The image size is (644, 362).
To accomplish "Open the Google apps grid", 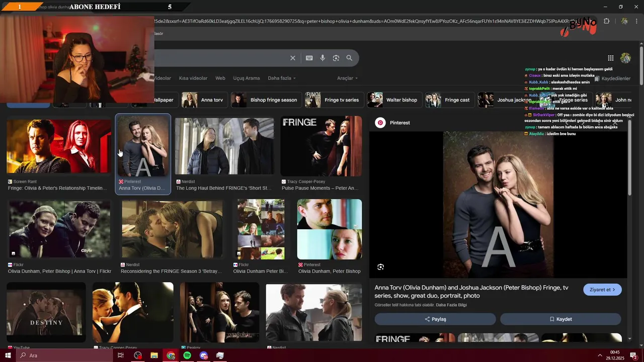I will point(610,58).
